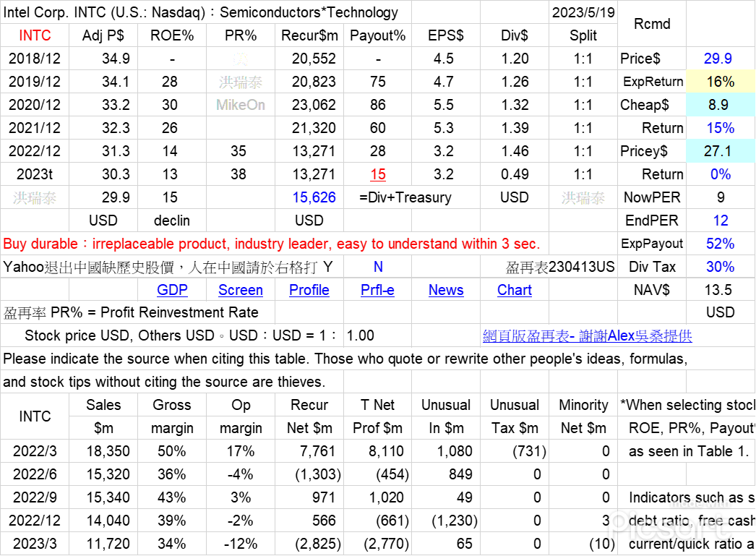Viewport: 756px width, 556px height.
Task: Select the cyan Pricey$ cell showing 27.1
Action: point(721,151)
